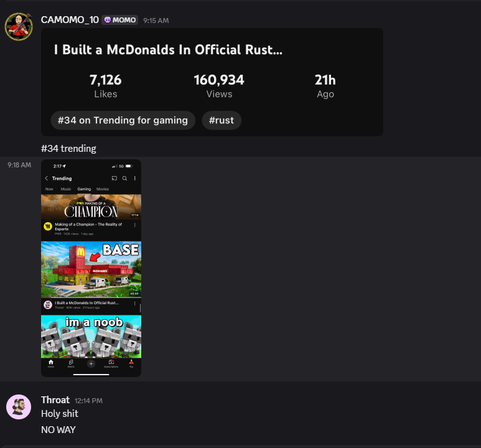Click the 'NO WAY' message
The width and height of the screenshot is (481, 448).
tap(58, 430)
